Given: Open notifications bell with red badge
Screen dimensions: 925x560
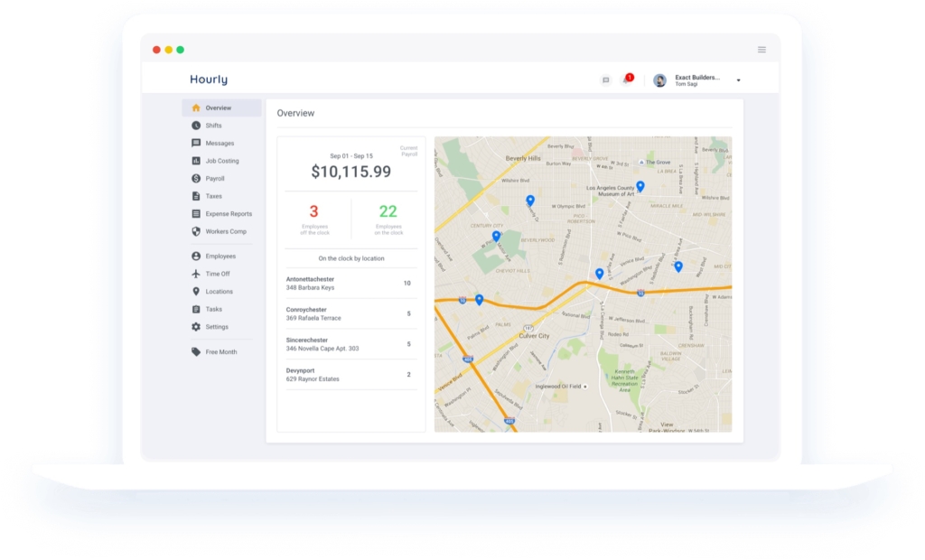Looking at the screenshot, I should click(x=626, y=80).
